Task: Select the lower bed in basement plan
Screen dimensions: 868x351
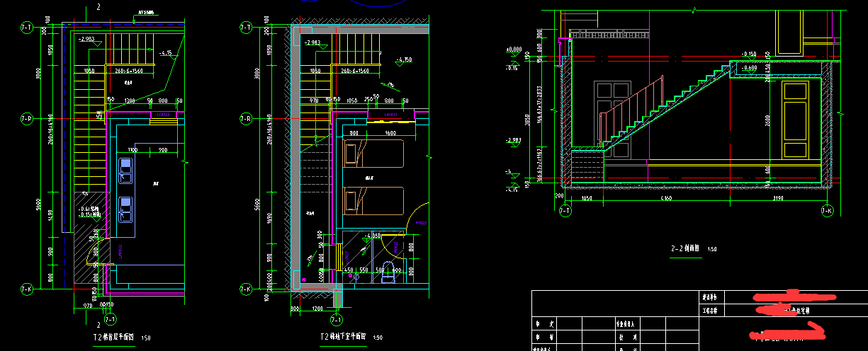Action: coord(373,200)
